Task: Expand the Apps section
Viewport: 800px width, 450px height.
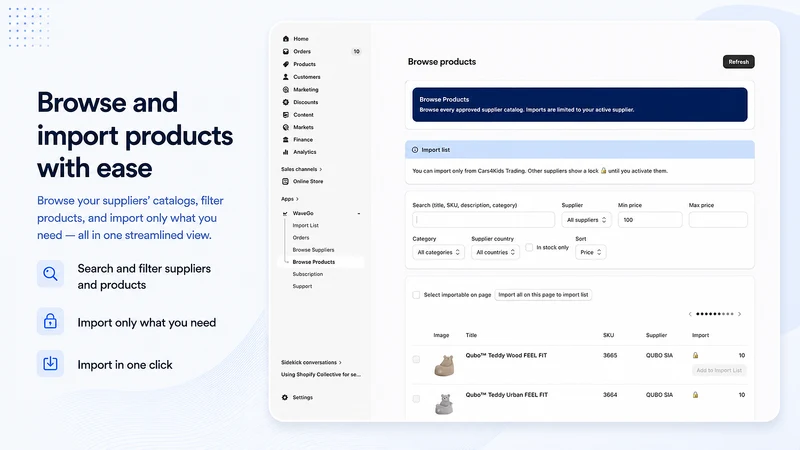Action: [x=290, y=199]
